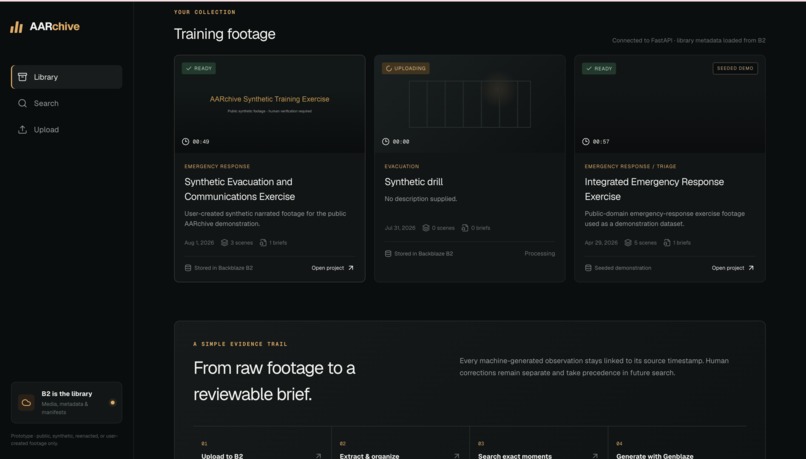The width and height of the screenshot is (806, 459).
Task: Click the arrow icon on Search exact moments step
Action: tap(595, 456)
